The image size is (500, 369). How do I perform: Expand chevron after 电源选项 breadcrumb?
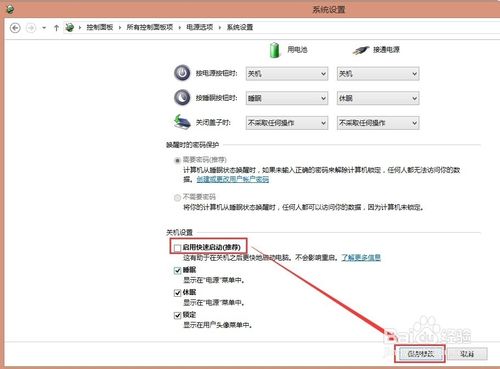220,28
